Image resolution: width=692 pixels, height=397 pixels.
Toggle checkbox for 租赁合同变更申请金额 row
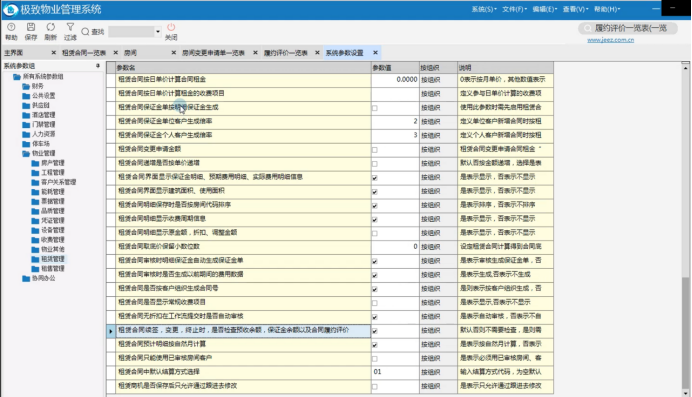pyautogui.click(x=375, y=150)
